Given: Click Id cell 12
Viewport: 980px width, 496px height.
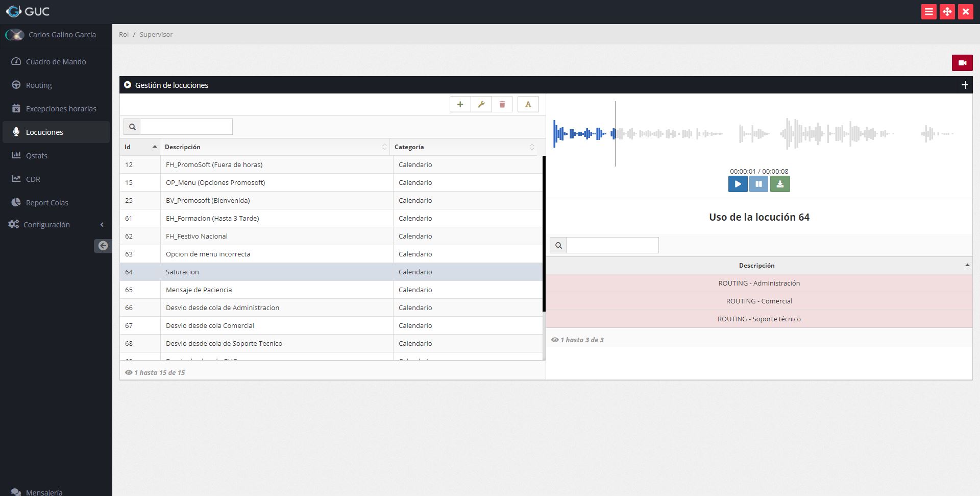Looking at the screenshot, I should [x=140, y=164].
